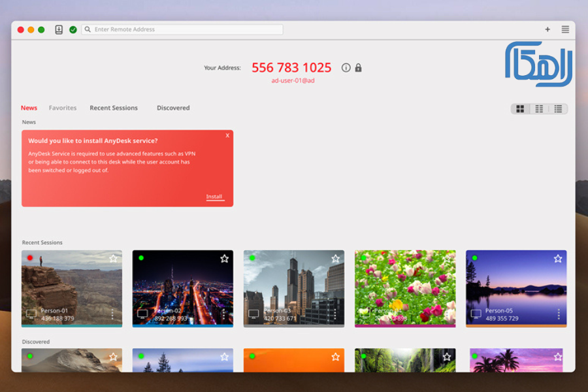Click the Person-03 monitor icon
Viewport: 588px width, 392px height.
pyautogui.click(x=253, y=314)
